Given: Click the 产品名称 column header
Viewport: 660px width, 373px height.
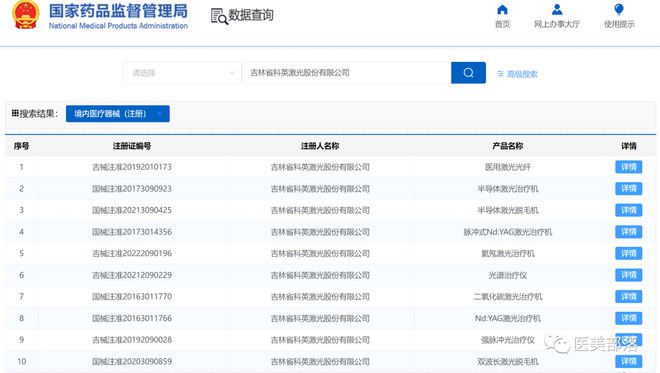Looking at the screenshot, I should point(508,146).
